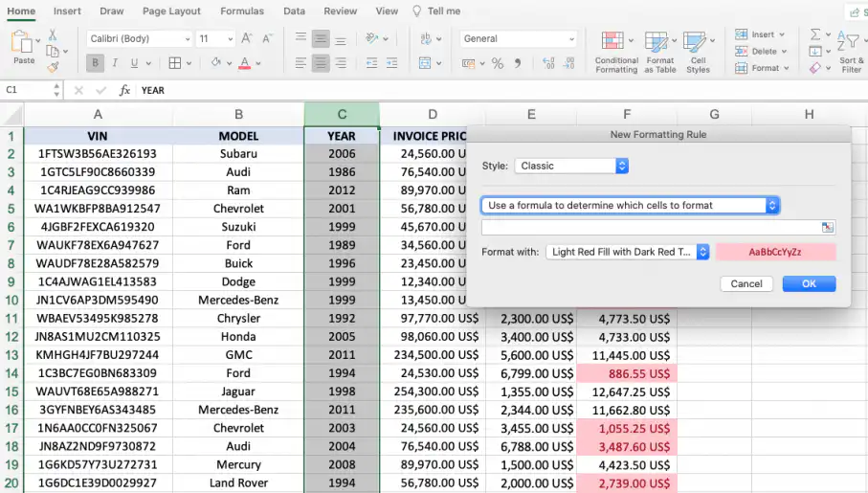
Task: Click the red Font Color icon
Action: coord(245,63)
